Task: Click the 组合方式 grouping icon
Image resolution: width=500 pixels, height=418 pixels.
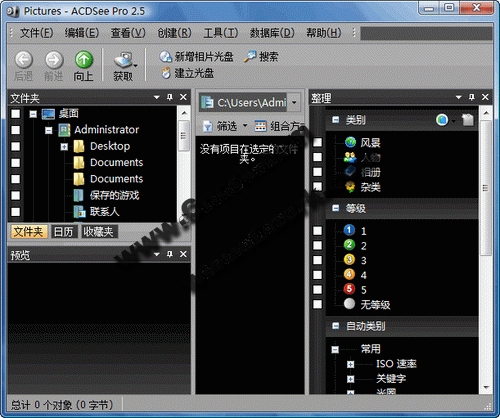Action: pos(260,126)
